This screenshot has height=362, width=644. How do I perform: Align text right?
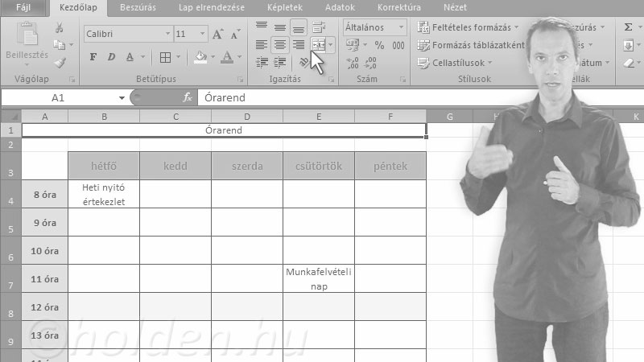pos(299,45)
